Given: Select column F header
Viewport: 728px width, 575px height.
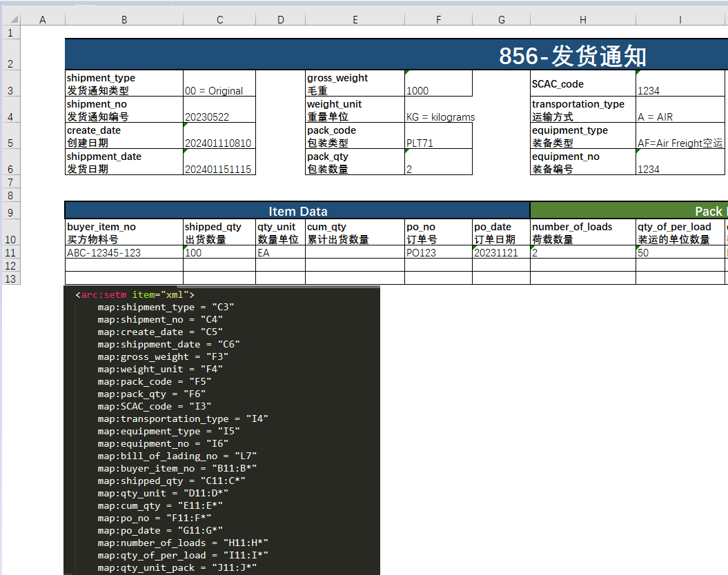Looking at the screenshot, I should tap(438, 20).
